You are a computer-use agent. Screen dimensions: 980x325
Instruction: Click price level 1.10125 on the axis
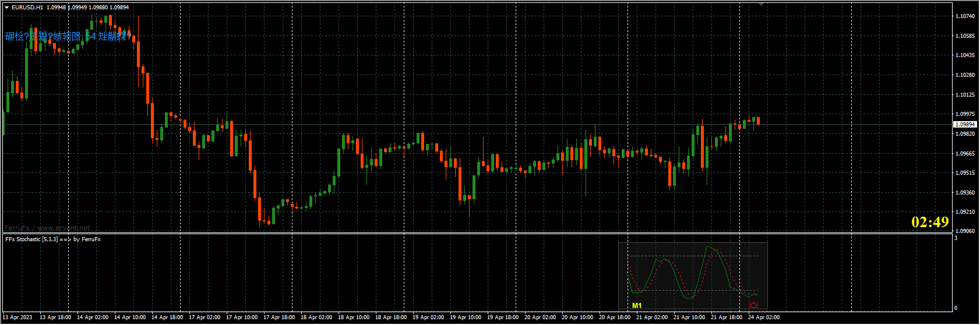click(x=965, y=95)
